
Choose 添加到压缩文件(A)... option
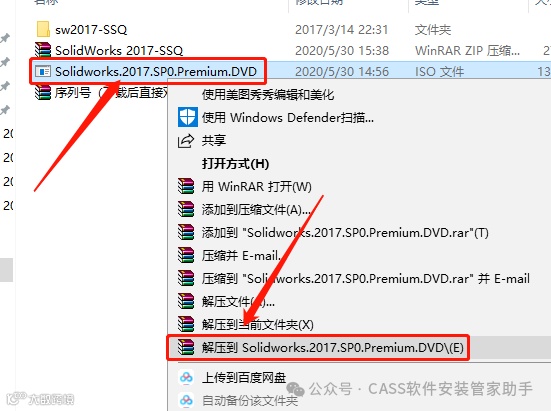coord(256,210)
